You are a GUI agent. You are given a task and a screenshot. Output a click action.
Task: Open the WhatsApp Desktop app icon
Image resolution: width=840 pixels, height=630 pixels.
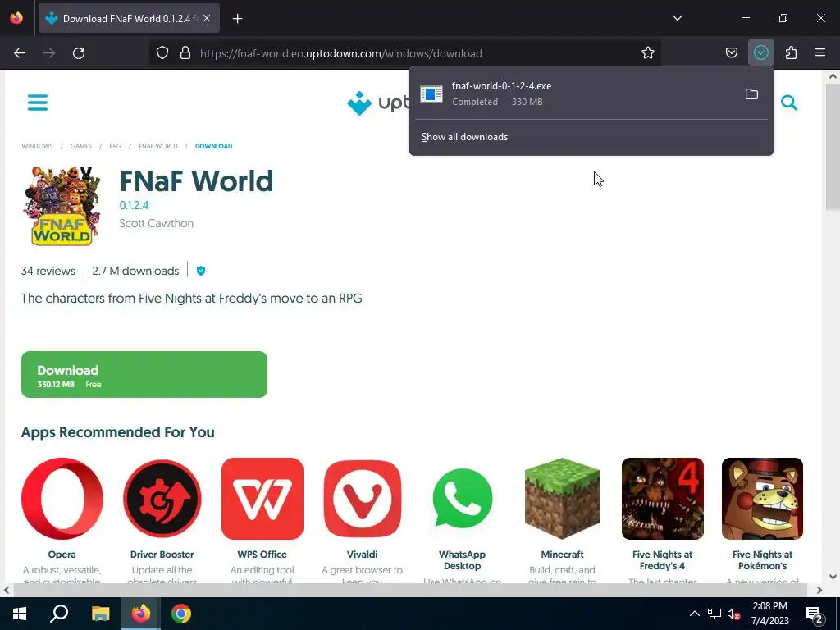(x=463, y=498)
